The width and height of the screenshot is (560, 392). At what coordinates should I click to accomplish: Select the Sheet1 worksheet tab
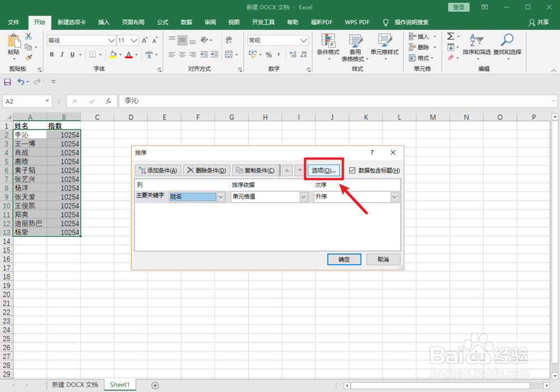click(119, 385)
